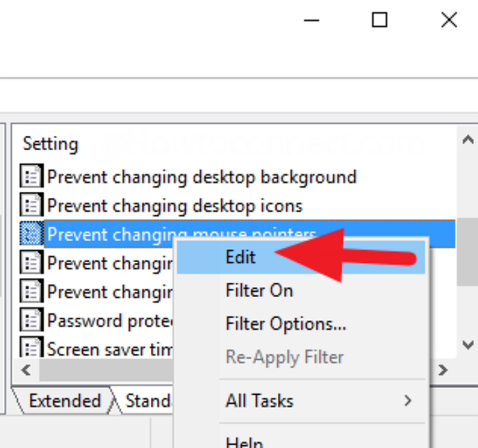Click the policy icon in the fourth settings row
The height and width of the screenshot is (448, 478).
31,263
